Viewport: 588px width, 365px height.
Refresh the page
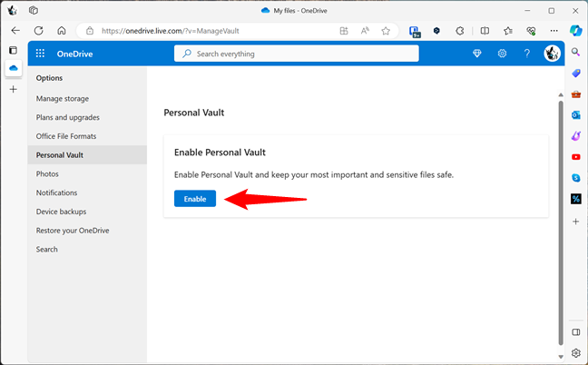coord(39,31)
